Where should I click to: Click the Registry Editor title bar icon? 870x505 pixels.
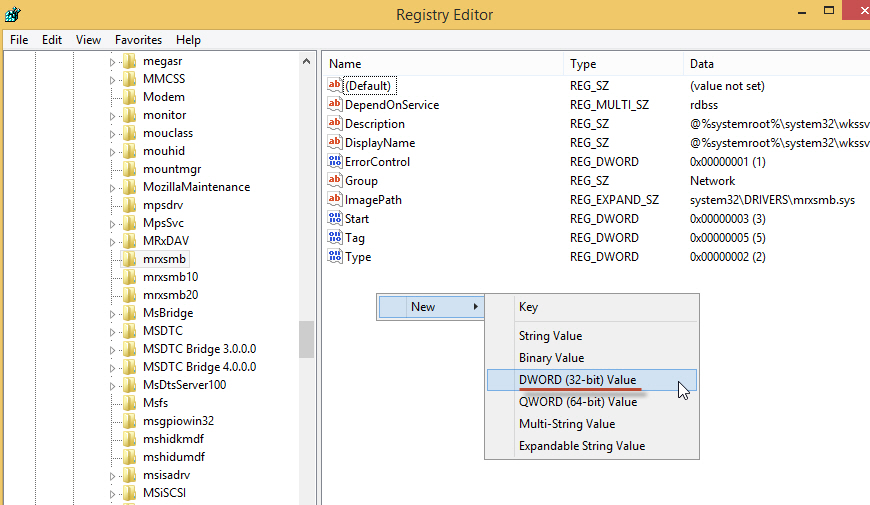click(x=14, y=14)
